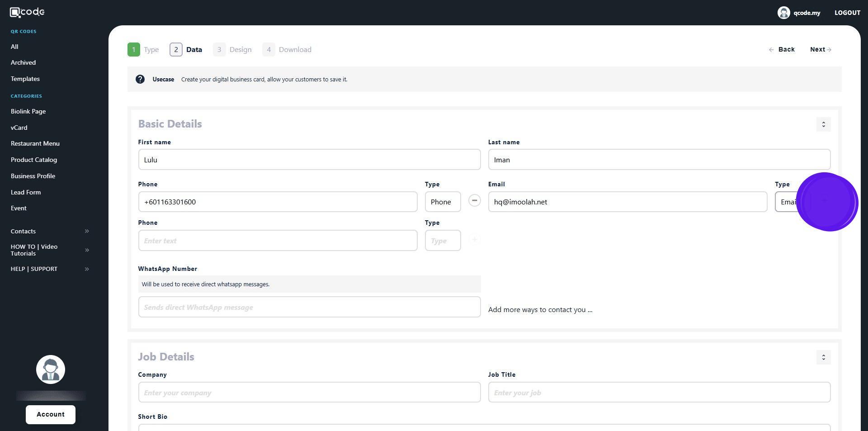This screenshot has height=431, width=868.
Task: Remove the first phone number row
Action: click(474, 201)
